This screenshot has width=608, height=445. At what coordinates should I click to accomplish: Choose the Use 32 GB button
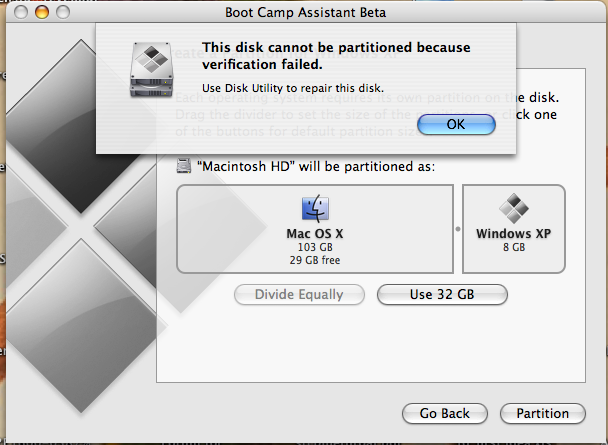[442, 294]
